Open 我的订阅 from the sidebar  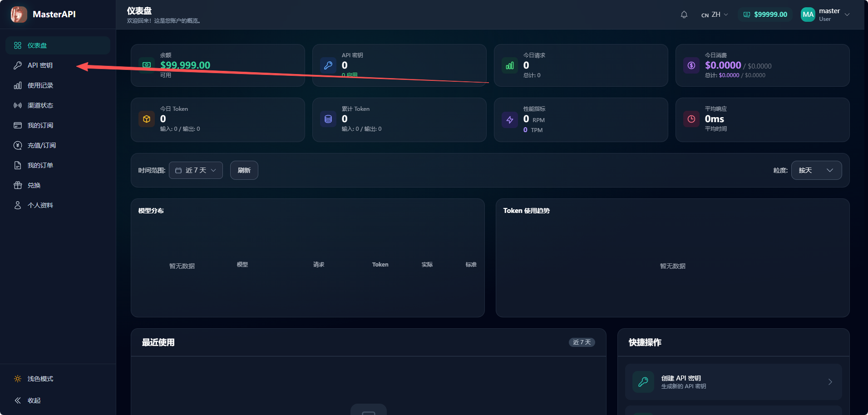click(x=58, y=125)
